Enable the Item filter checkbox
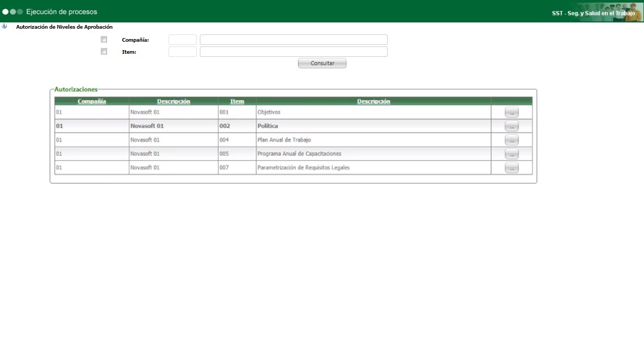This screenshot has width=644, height=364. [x=104, y=52]
